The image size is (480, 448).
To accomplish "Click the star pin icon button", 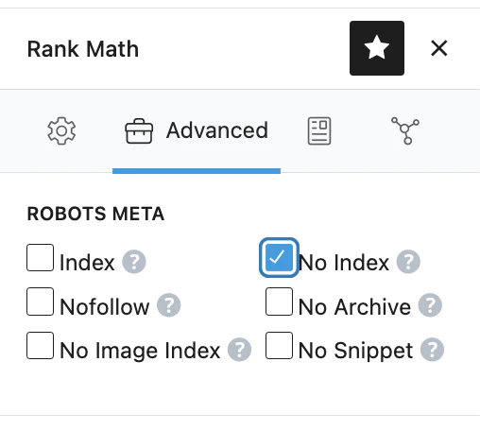I will (x=377, y=48).
